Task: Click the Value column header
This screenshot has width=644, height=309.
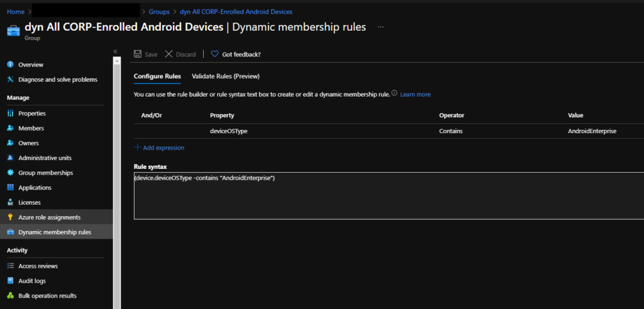Action: (575, 116)
